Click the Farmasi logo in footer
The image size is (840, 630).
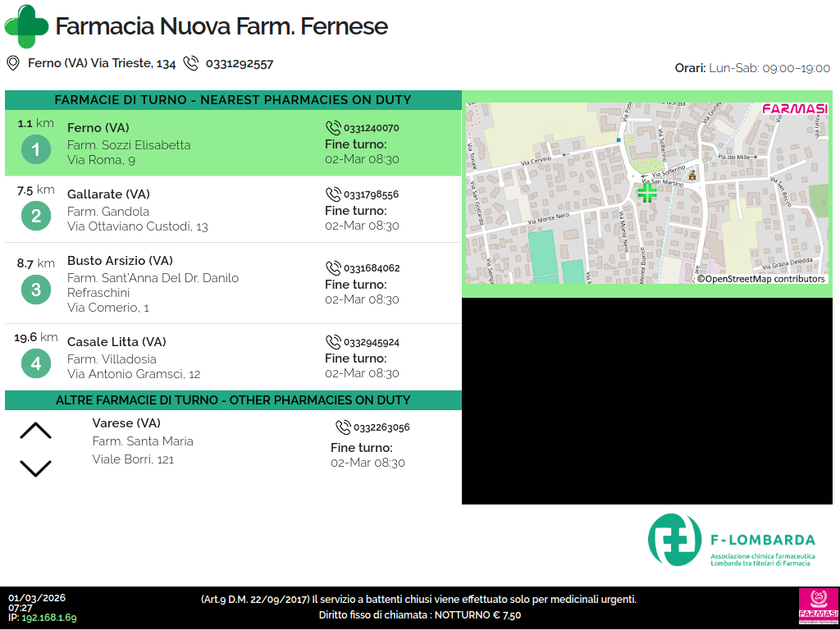click(x=816, y=607)
